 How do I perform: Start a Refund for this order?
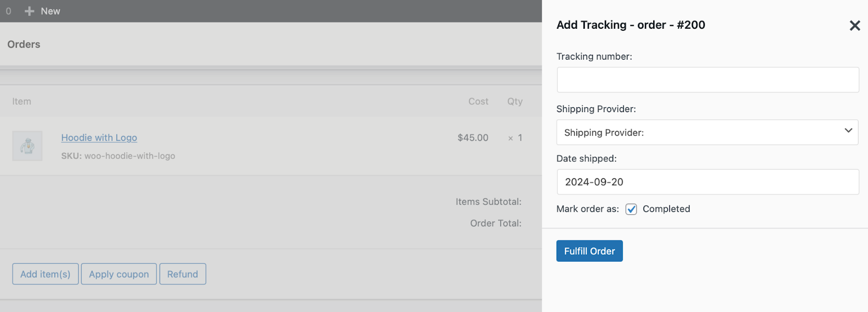[x=182, y=274]
